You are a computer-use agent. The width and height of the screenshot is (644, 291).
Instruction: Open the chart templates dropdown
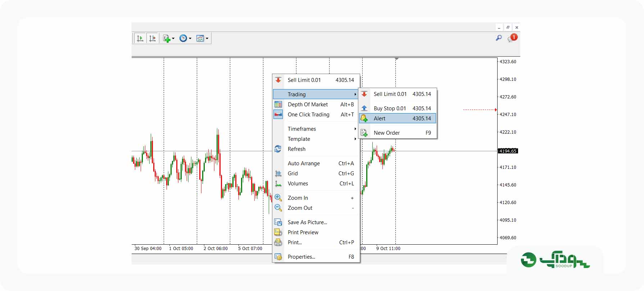click(x=202, y=38)
